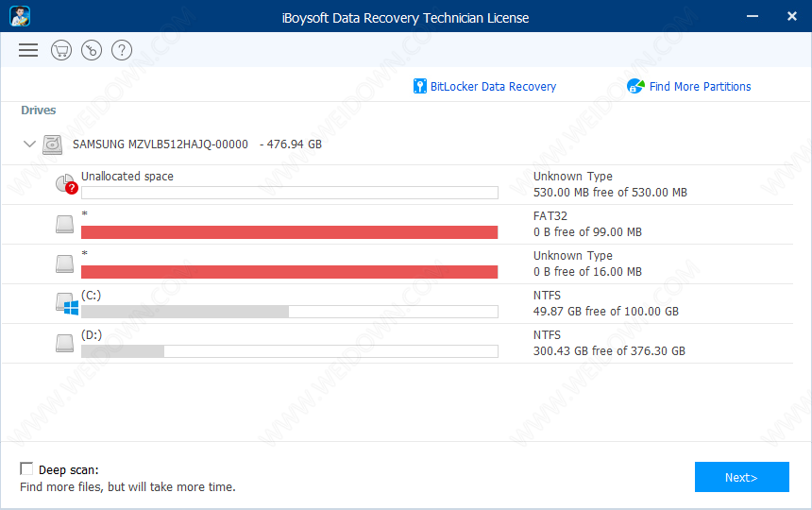Viewport: 812px width, 510px height.
Task: Click the license key activation icon
Action: pyautogui.click(x=92, y=50)
